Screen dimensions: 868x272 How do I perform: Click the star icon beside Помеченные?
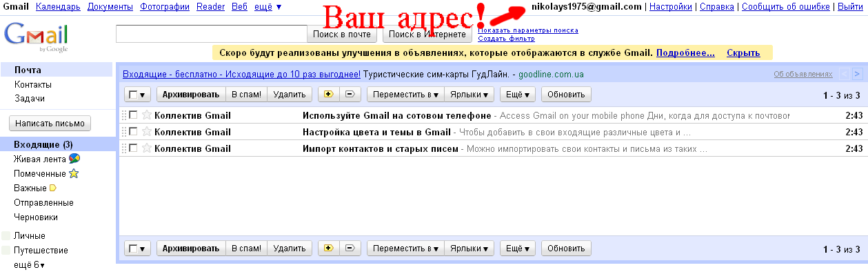[x=74, y=174]
